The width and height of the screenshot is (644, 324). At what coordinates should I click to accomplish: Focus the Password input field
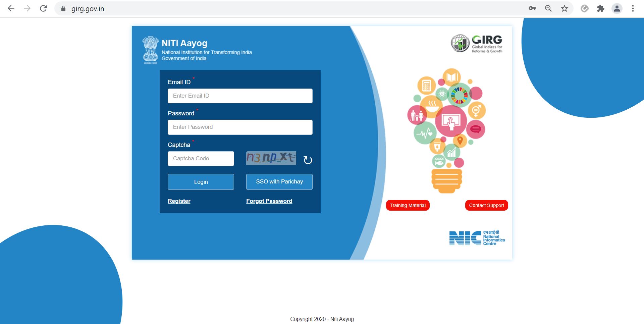click(x=240, y=127)
